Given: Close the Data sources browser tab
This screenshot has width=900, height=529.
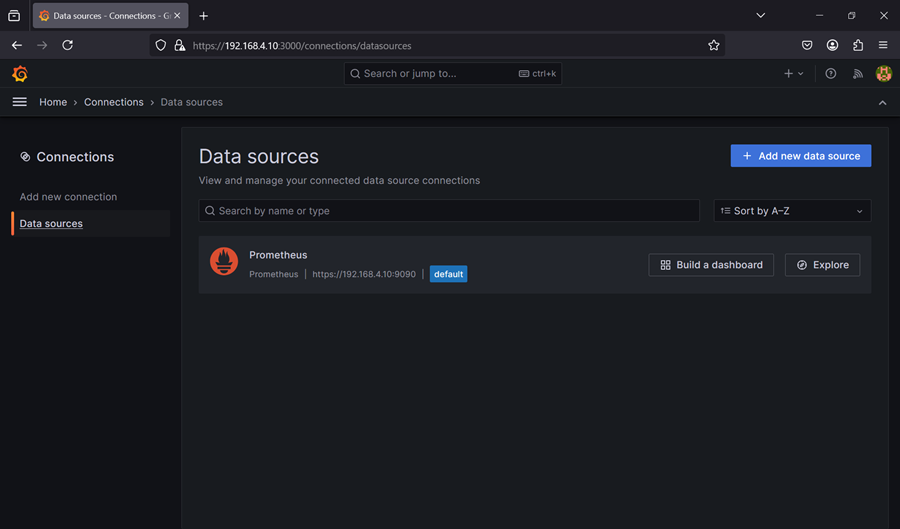Looking at the screenshot, I should pos(177,15).
